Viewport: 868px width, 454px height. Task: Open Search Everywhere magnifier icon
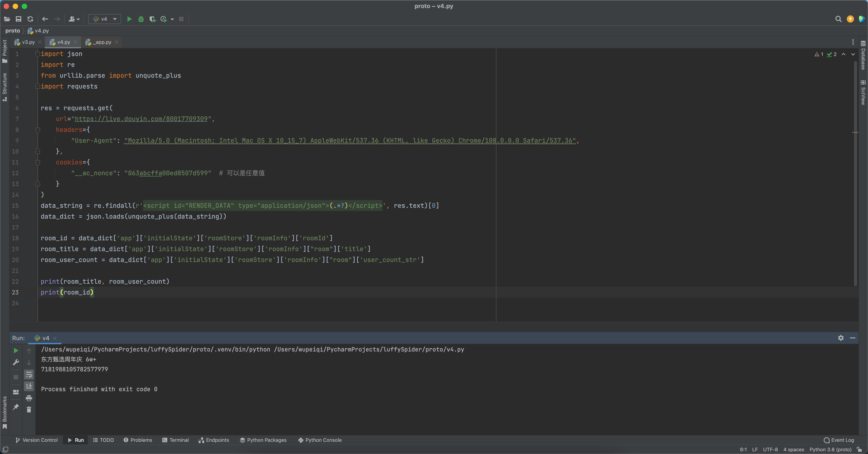coord(839,19)
